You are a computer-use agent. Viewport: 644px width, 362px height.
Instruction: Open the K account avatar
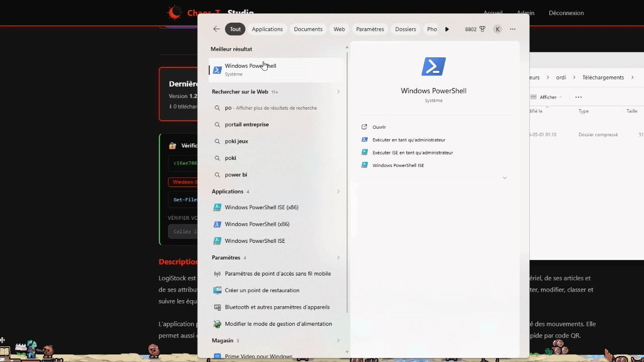click(x=498, y=29)
